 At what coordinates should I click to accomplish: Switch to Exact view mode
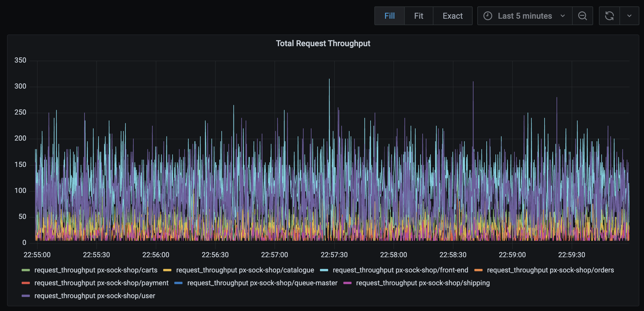[452, 16]
